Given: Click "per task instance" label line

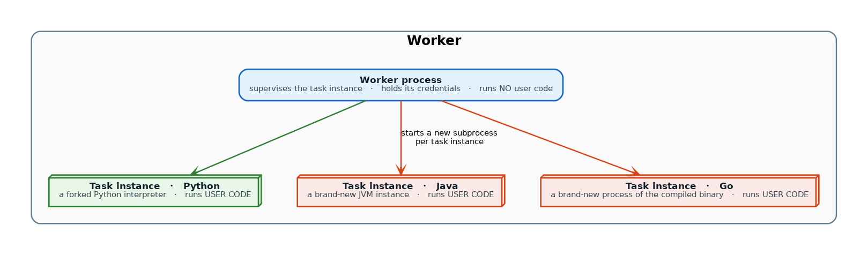Looking at the screenshot, I should [x=449, y=142].
